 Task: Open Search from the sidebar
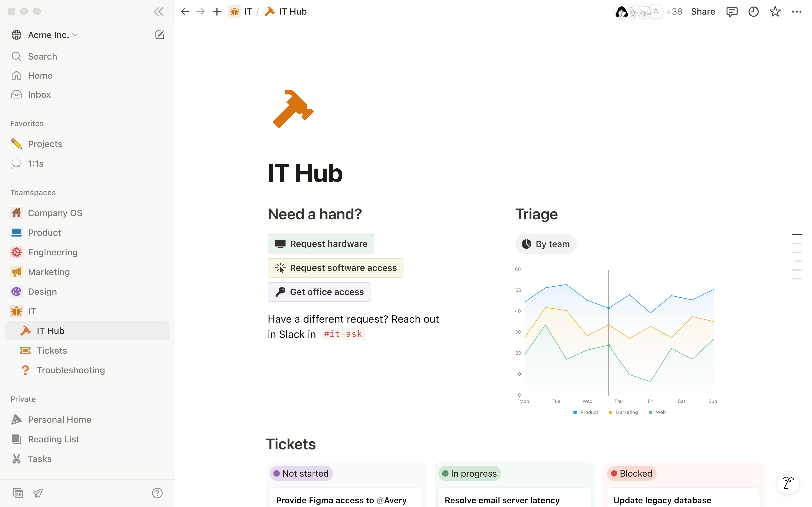click(x=42, y=56)
